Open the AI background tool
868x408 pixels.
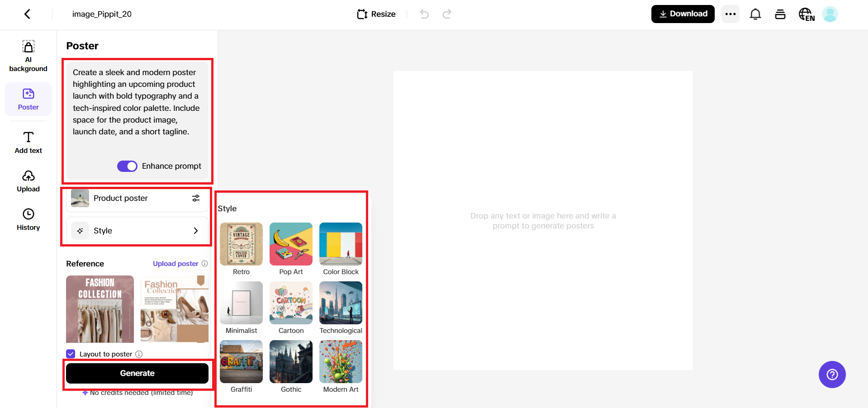(x=28, y=54)
